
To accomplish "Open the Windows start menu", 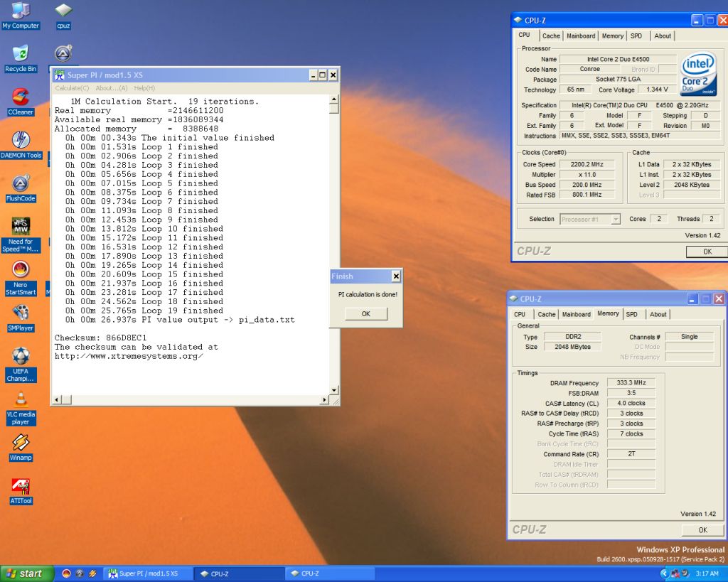I will click(x=27, y=573).
